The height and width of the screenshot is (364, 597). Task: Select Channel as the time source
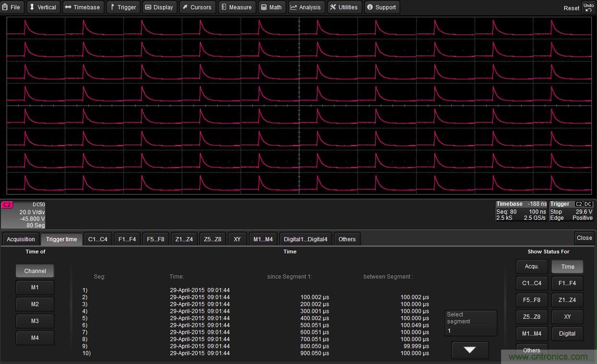click(35, 271)
